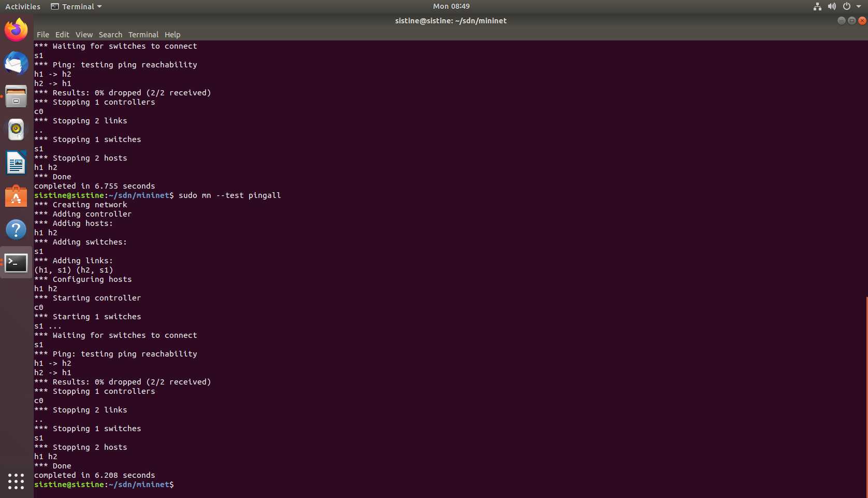Click '*** Configuring hosts' line
The height and width of the screenshot is (498, 868).
click(x=83, y=279)
